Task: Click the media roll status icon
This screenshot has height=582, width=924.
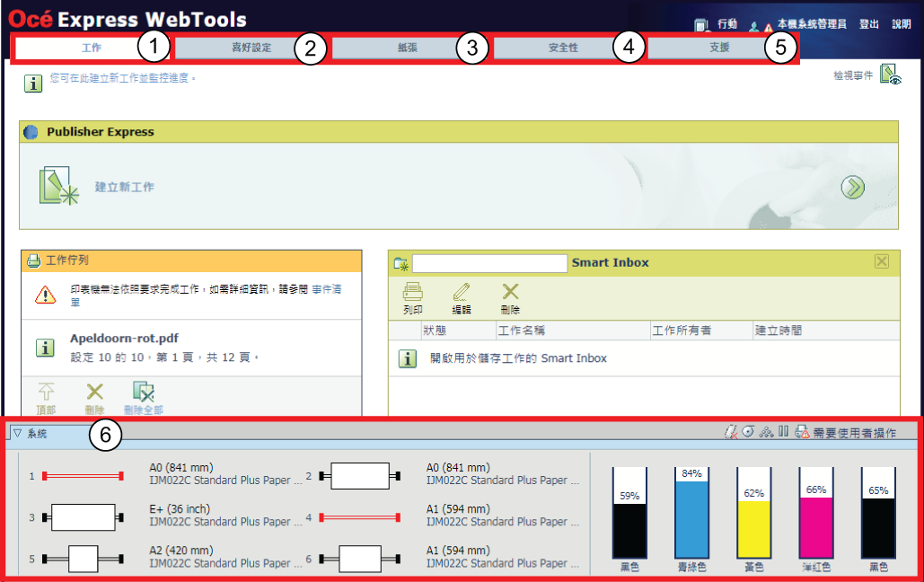Action: point(748,432)
